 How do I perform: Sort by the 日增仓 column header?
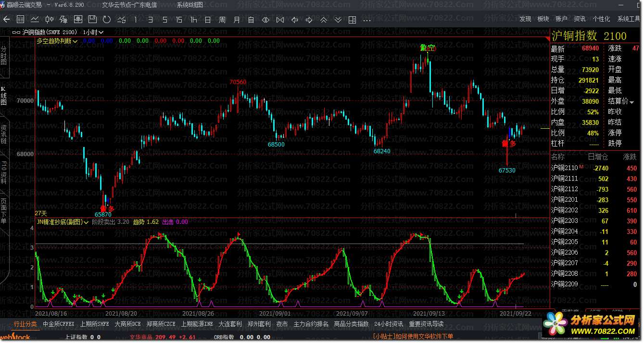[x=598, y=157]
